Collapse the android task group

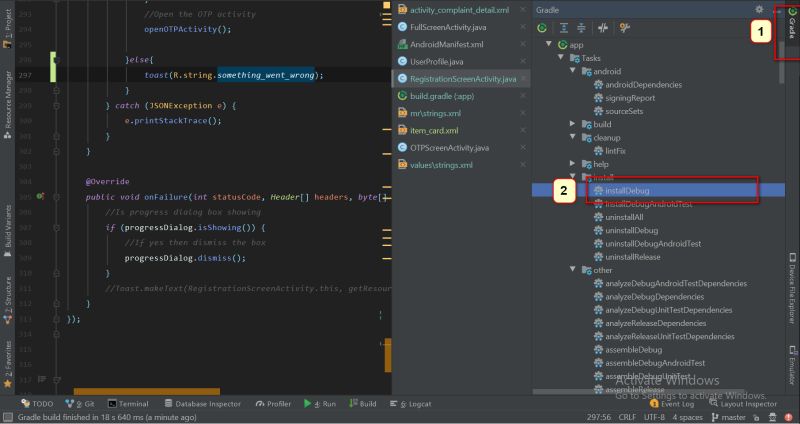click(572, 71)
